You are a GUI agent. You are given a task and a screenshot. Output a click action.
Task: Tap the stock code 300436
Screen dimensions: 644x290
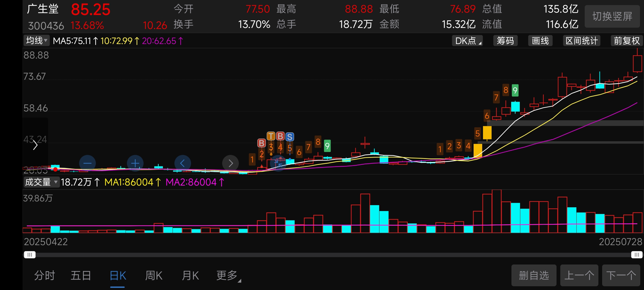(46, 26)
